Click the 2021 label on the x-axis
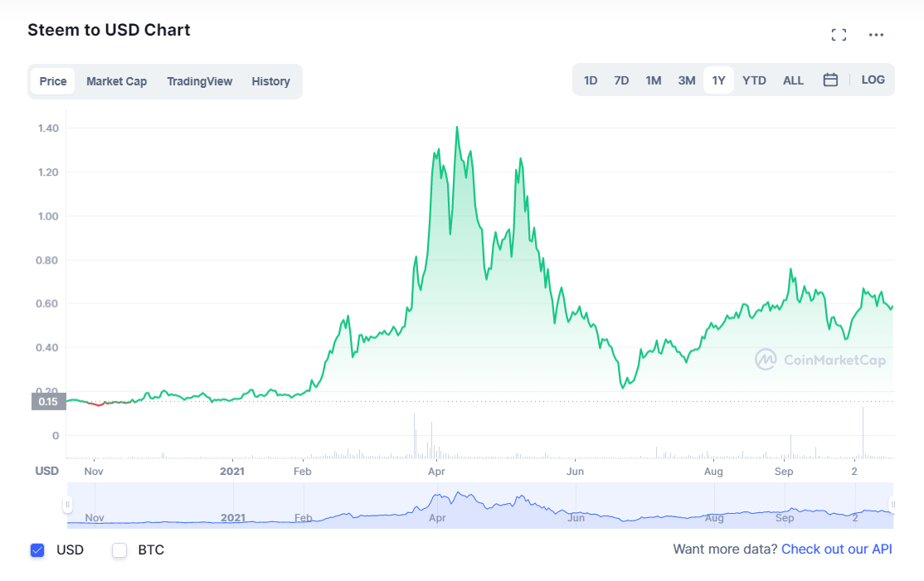Screen dimensions: 924x581 232,471
